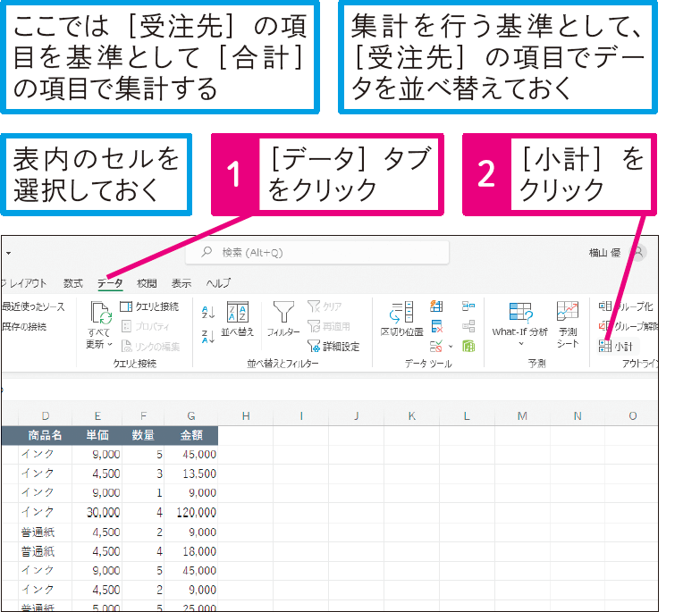This screenshot has width=700, height=612.
Task: Switch to the 校閲 tab
Action: click(x=147, y=283)
